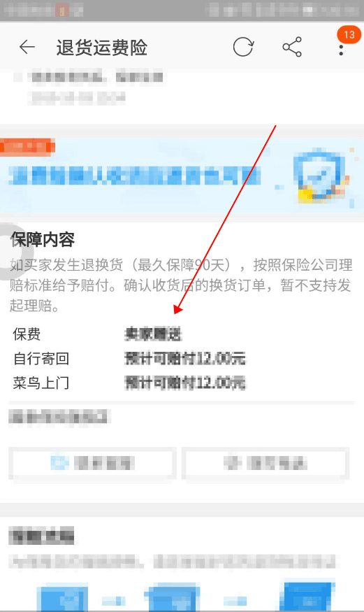
Task: Tap the first blue step icon at bottom
Action: [x=62, y=597]
